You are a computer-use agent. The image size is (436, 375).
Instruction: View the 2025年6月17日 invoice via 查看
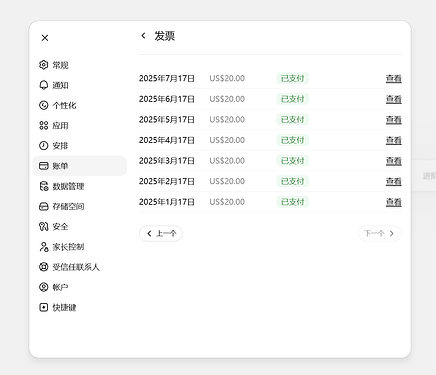coord(394,99)
